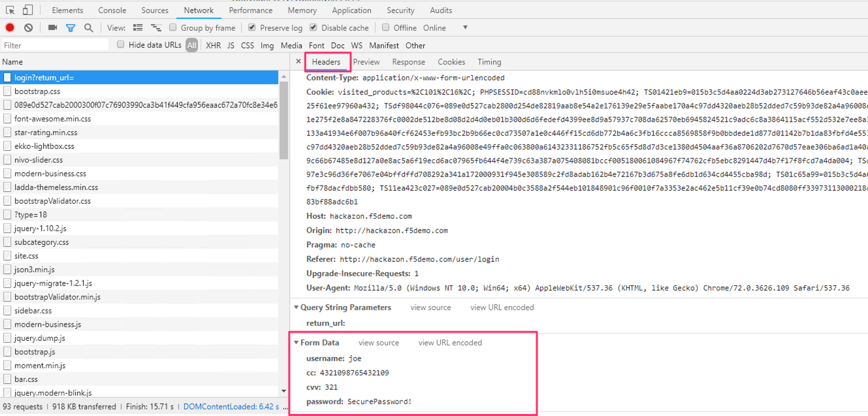Open the Sources tab
This screenshot has height=416, width=868.
tap(155, 10)
